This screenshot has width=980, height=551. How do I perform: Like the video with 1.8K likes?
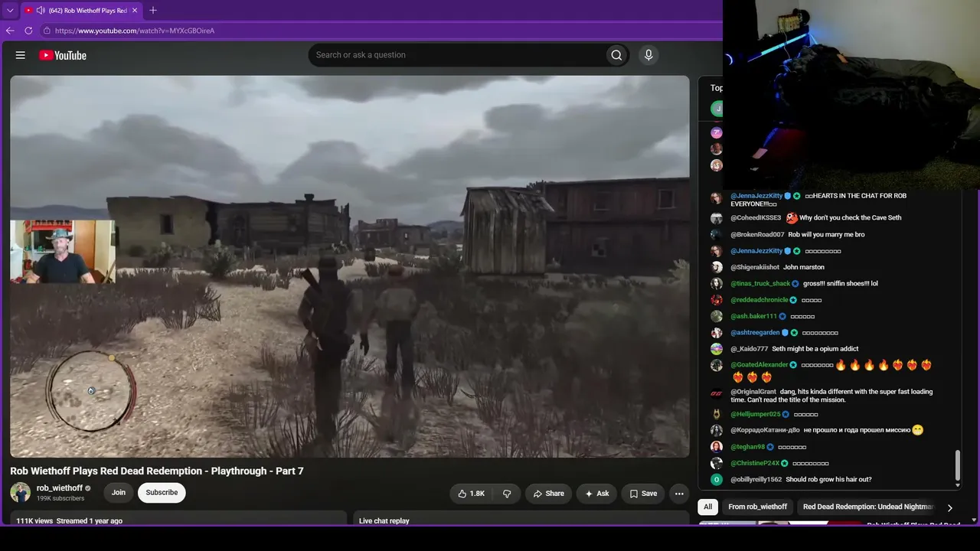pyautogui.click(x=471, y=494)
